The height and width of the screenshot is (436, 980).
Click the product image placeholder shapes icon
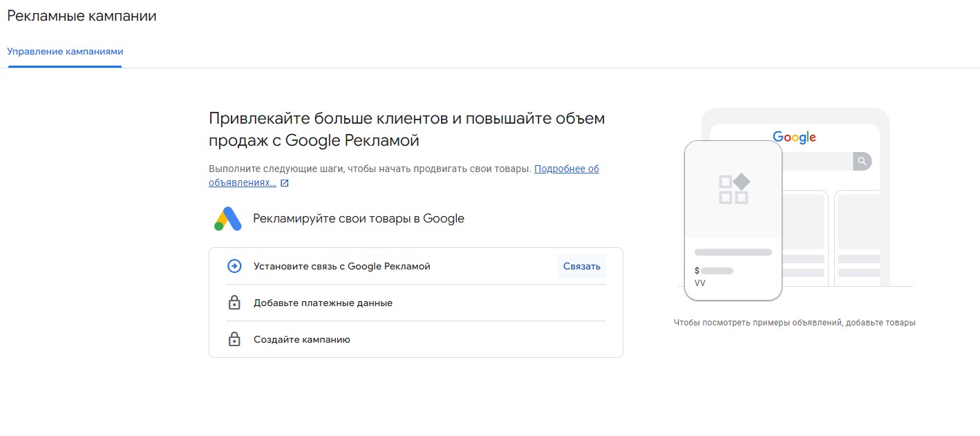[733, 189]
